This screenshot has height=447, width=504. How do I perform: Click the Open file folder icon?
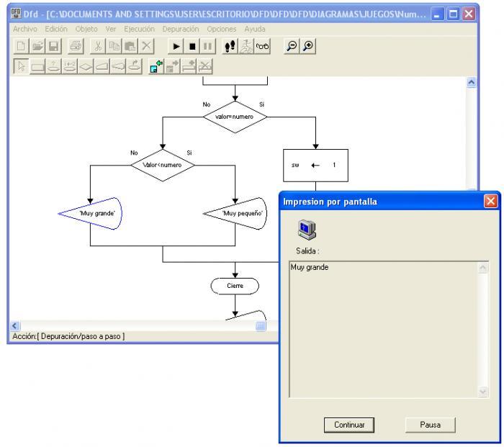point(37,46)
